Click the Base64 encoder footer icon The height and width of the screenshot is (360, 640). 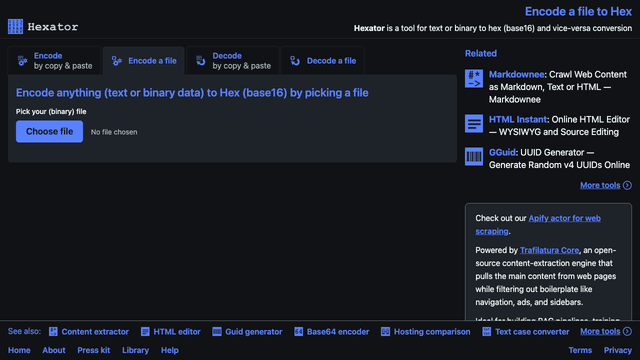(298, 332)
